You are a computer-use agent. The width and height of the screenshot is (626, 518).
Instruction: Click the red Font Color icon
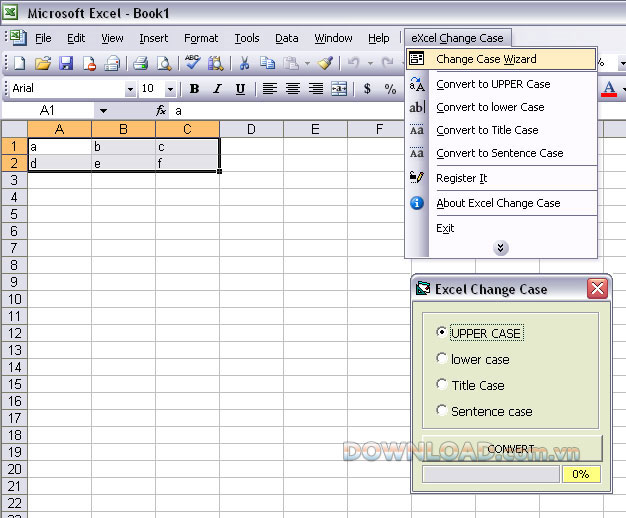(609, 89)
